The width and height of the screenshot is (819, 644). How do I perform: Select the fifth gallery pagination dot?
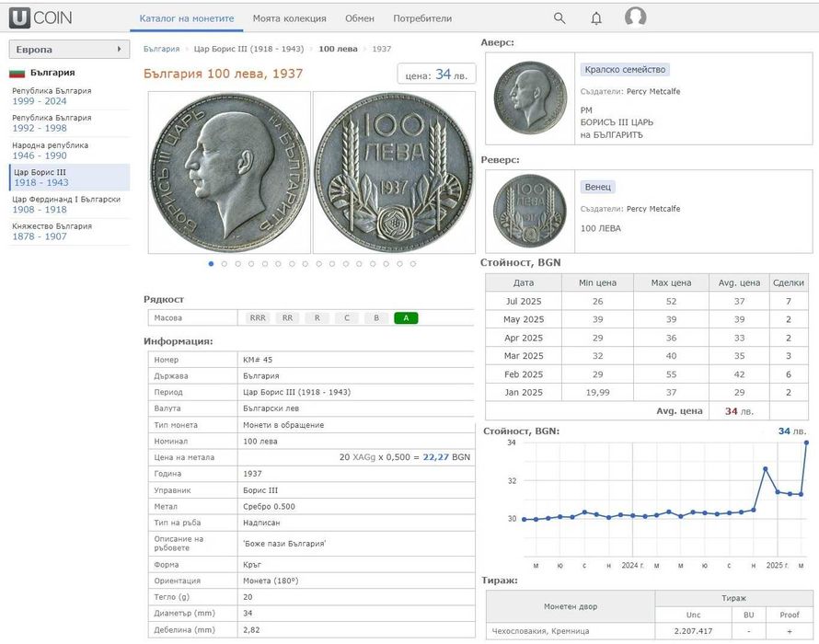265,264
